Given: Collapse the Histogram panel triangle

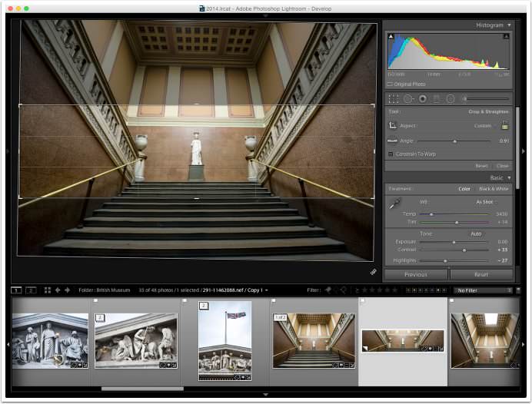Looking at the screenshot, I should pyautogui.click(x=509, y=25).
